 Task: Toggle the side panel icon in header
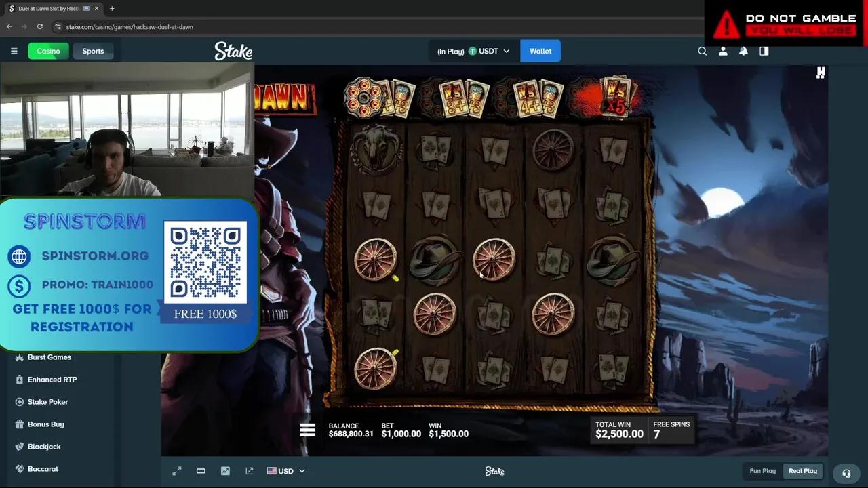point(764,51)
